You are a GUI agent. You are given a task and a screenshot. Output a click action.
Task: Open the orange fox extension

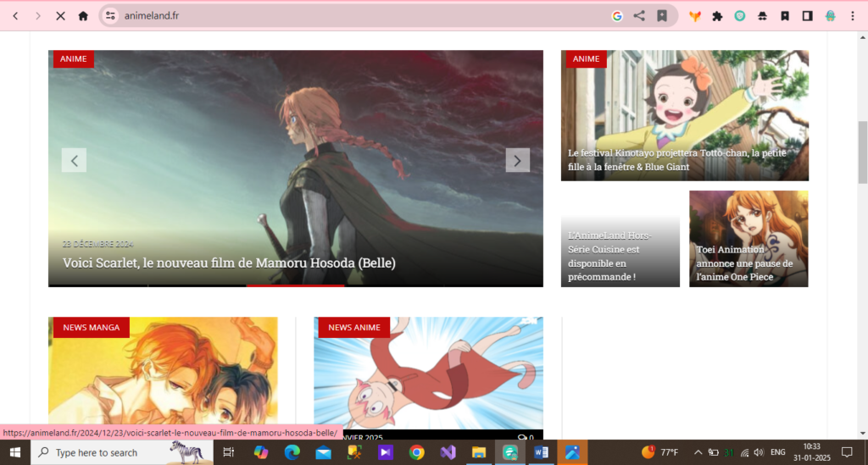pos(695,16)
